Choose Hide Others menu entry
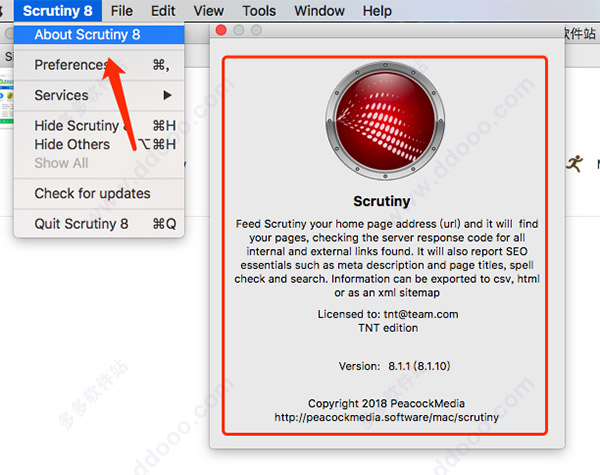 click(x=99, y=144)
